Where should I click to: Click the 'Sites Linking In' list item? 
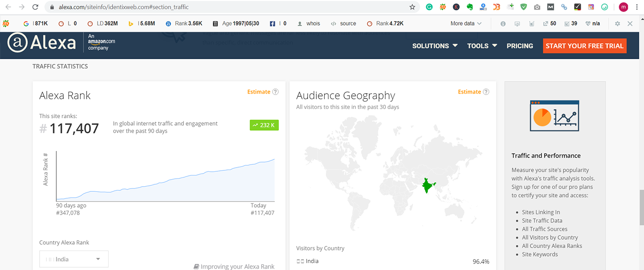(x=541, y=212)
